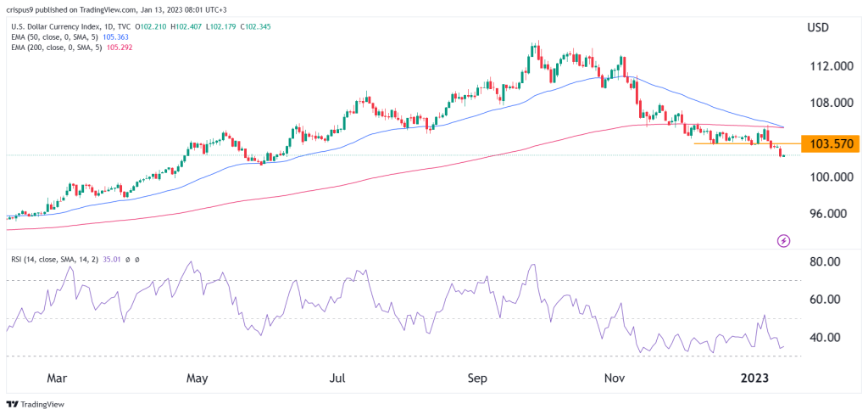Click the 112.000 price axis label
This screenshot has width=868, height=415.
[832, 66]
